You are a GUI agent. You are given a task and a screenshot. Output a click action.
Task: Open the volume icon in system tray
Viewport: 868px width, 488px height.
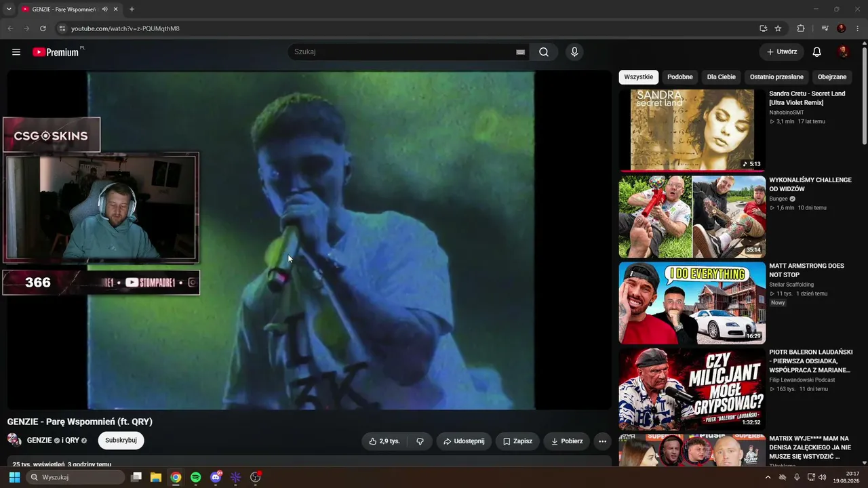pyautogui.click(x=823, y=477)
